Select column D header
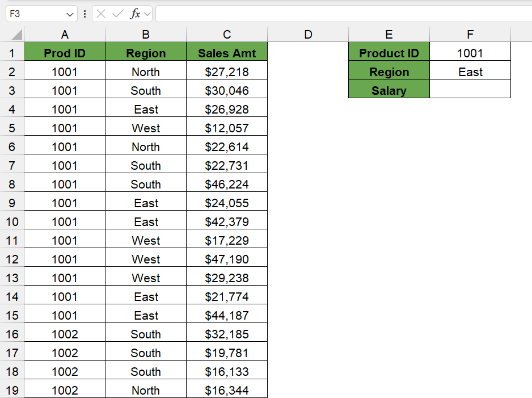 [308, 35]
